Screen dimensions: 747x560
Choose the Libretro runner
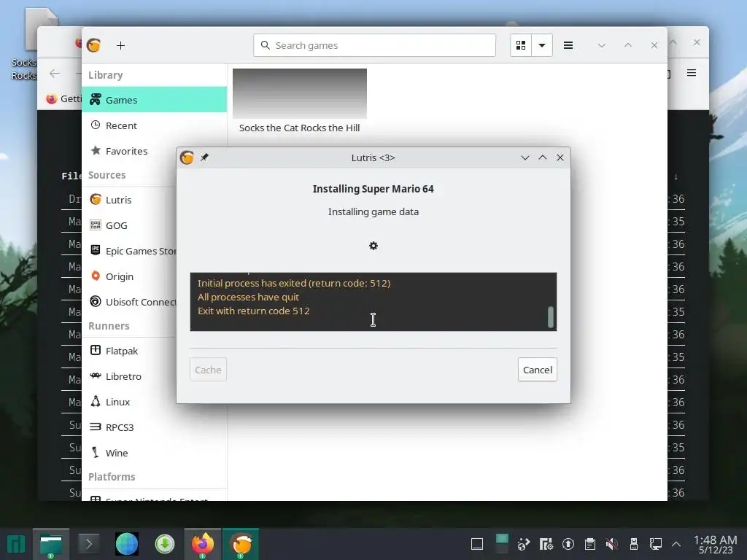click(130, 376)
